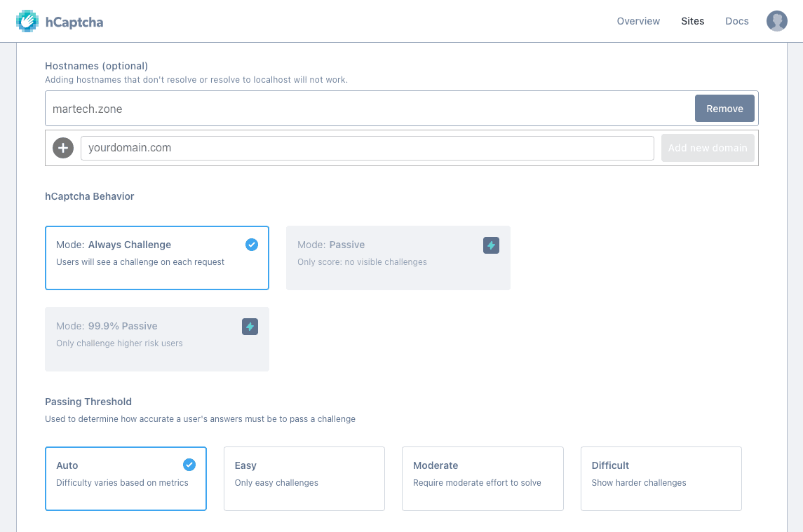
Task: Click the blue checkmark on Always Challenge
Action: point(252,245)
